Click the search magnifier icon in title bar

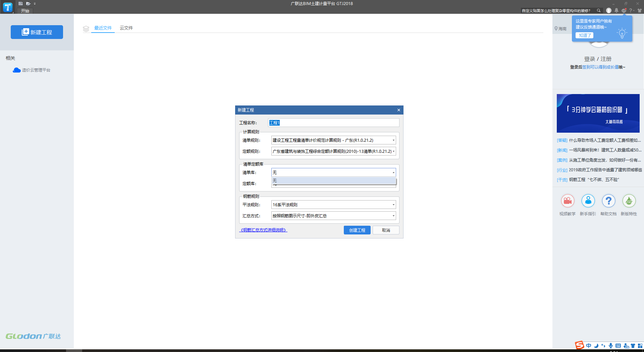(599, 10)
